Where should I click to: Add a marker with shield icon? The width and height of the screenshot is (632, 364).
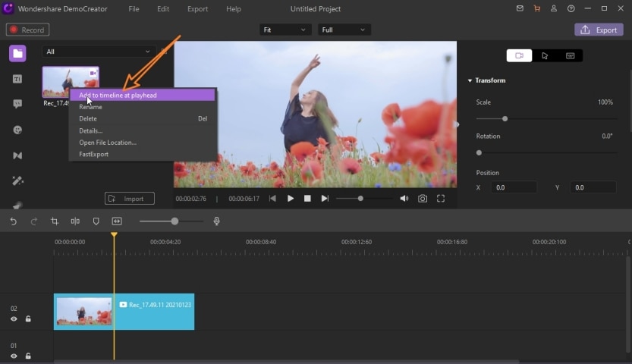pos(96,221)
